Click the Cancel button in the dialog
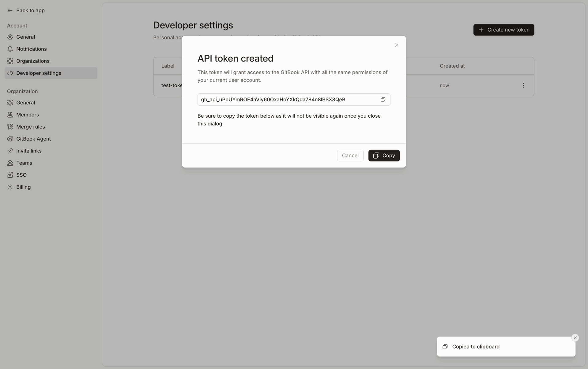Screen dimensions: 588x369 350,156
